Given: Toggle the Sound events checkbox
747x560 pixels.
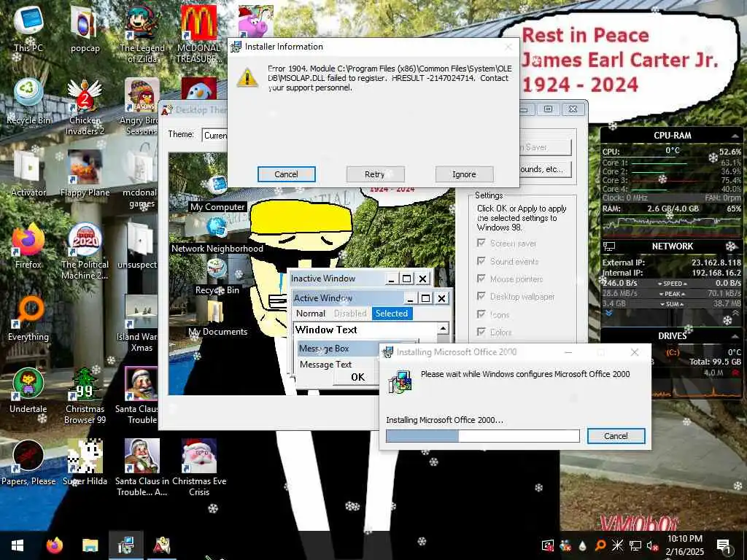Looking at the screenshot, I should [x=481, y=261].
